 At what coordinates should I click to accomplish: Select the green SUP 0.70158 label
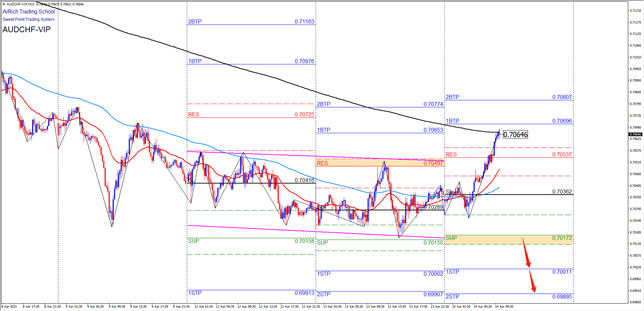coord(194,241)
